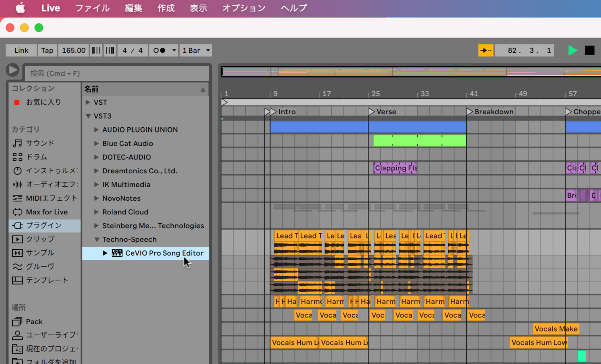Click the phase nudge up icon
Viewport: 601px width, 364px height.
click(110, 50)
